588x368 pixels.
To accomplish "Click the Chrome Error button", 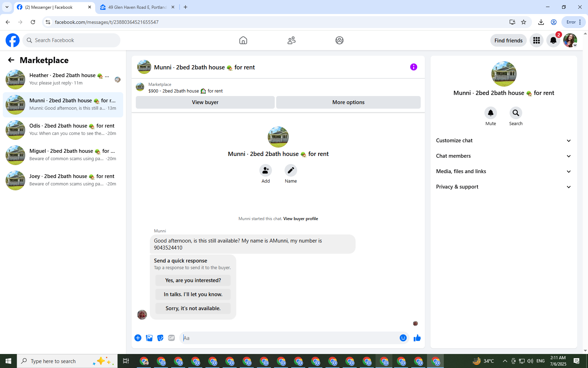I will 574,22.
